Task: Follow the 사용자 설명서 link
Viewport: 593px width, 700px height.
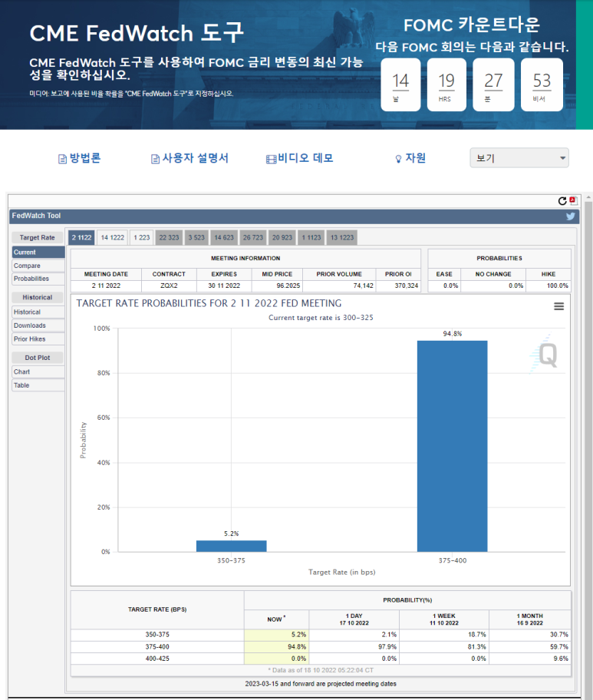Action: (196, 158)
